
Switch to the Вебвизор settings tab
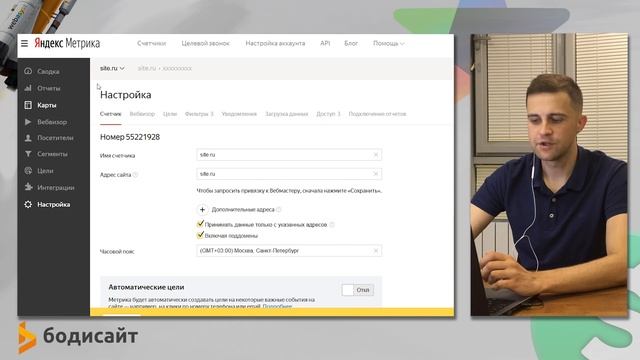click(142, 114)
